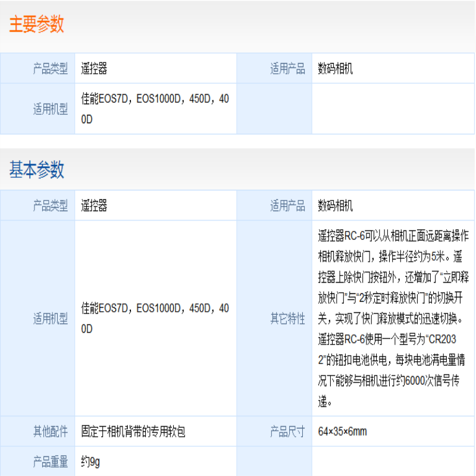Select 数码相机 value in 基本参数 table
Screen dimensions: 476x476
[336, 206]
